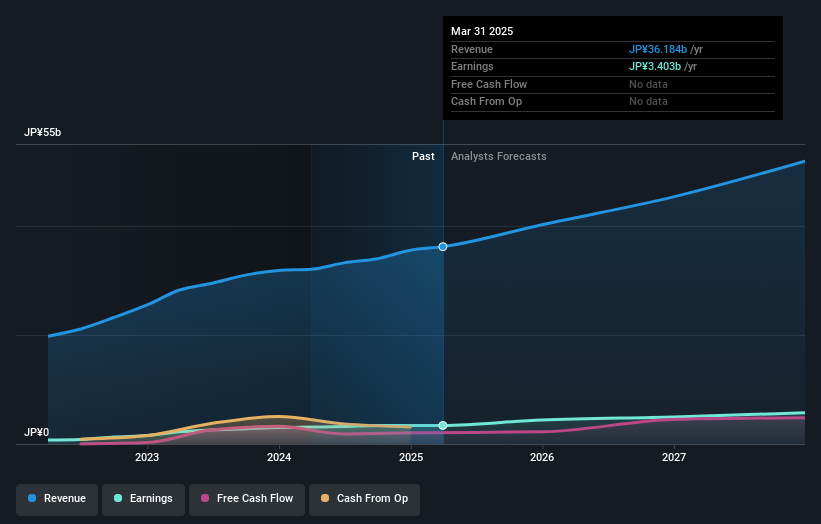
Task: Select the earnings data point at Mar 31 2025
Action: pos(443,426)
